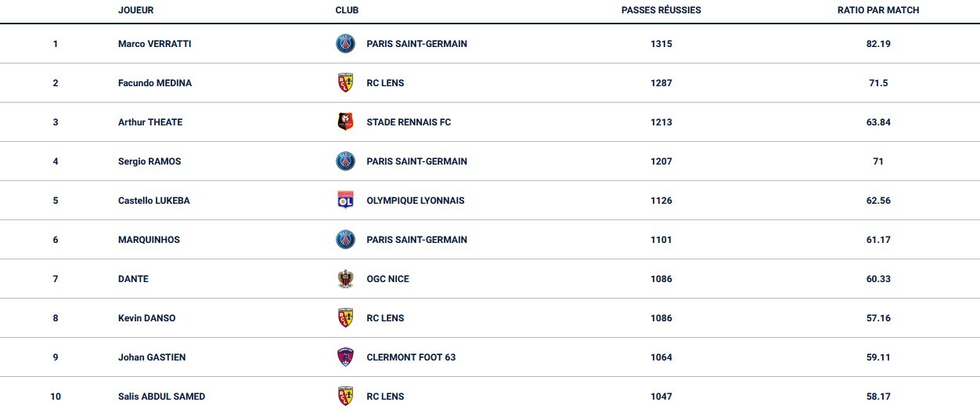Image resolution: width=980 pixels, height=413 pixels.
Task: Click the RC Lens crest beside Medina
Action: [345, 83]
